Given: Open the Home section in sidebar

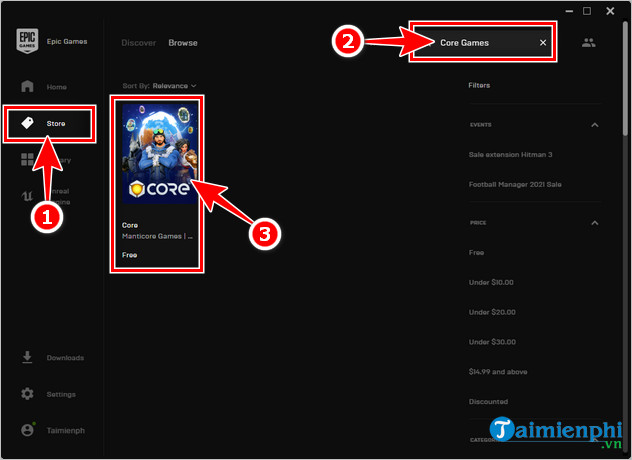Looking at the screenshot, I should (x=44, y=87).
